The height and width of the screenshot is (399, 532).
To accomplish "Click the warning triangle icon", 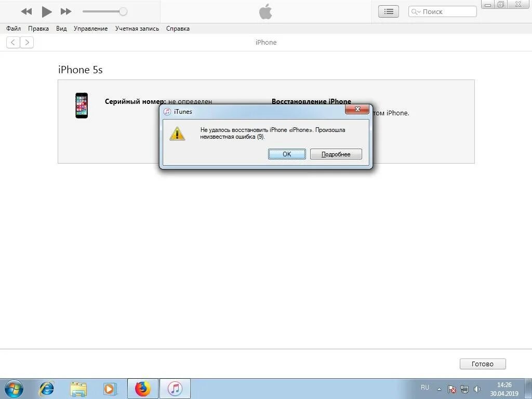I will [x=177, y=134].
